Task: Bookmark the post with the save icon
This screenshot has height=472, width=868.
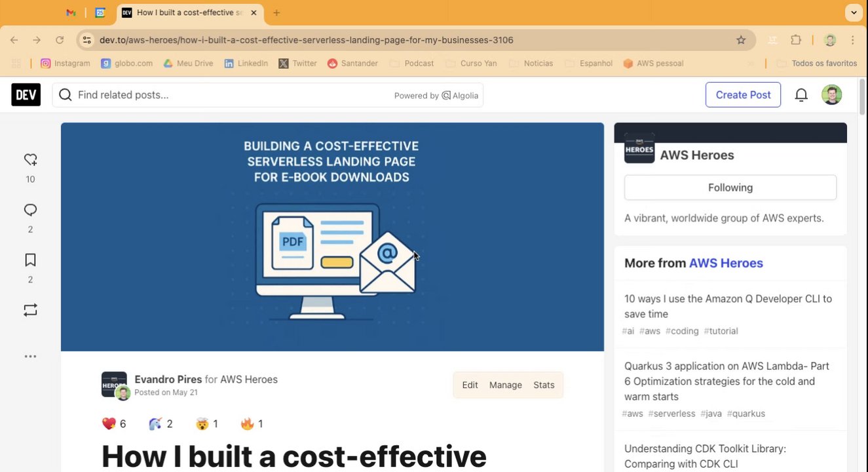Action: (30, 260)
